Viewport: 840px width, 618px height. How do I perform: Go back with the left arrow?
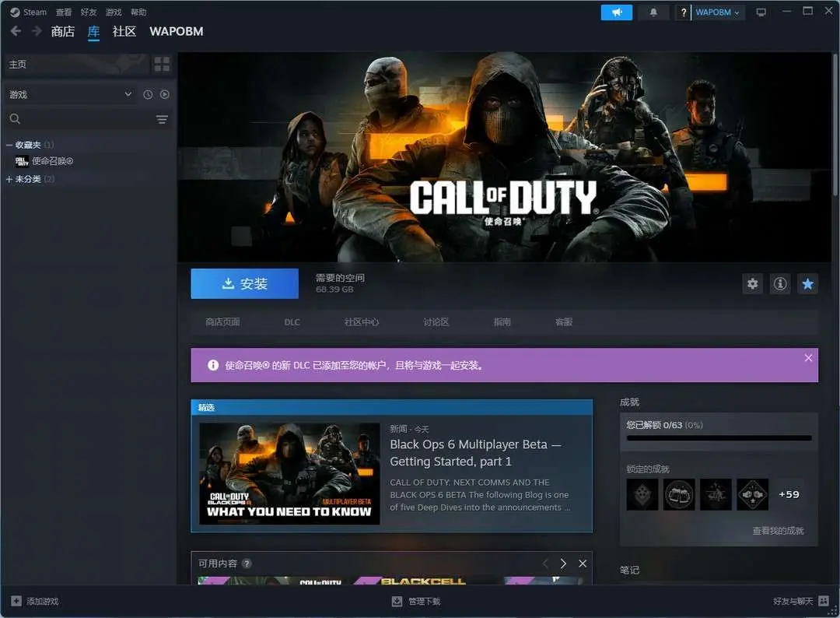[16, 31]
